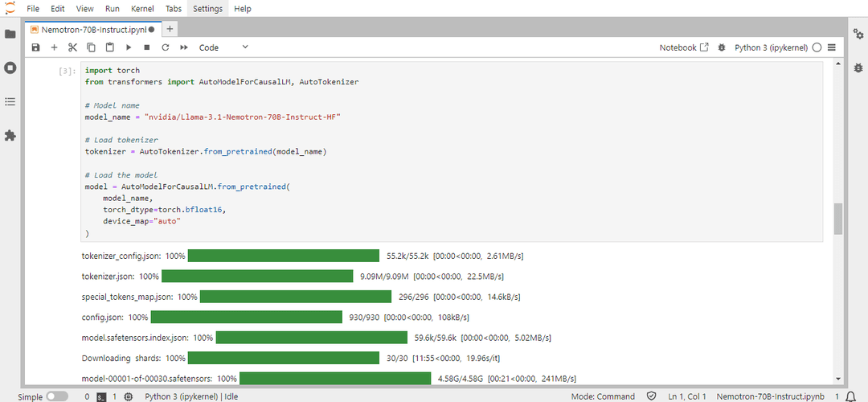Screen dimensions: 868x402
Task: Click scrollbar up arrow
Action: coord(837,65)
